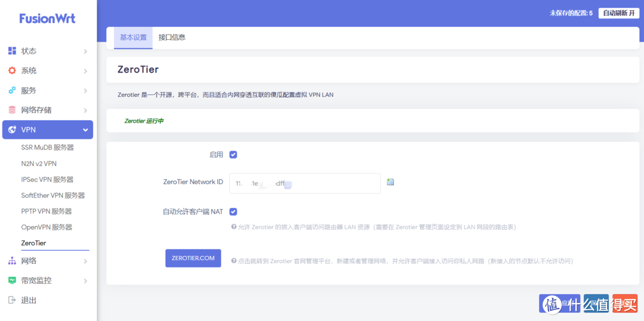Click the 系统 gear icon
Image resolution: width=644 pixels, height=321 pixels.
(x=13, y=70)
